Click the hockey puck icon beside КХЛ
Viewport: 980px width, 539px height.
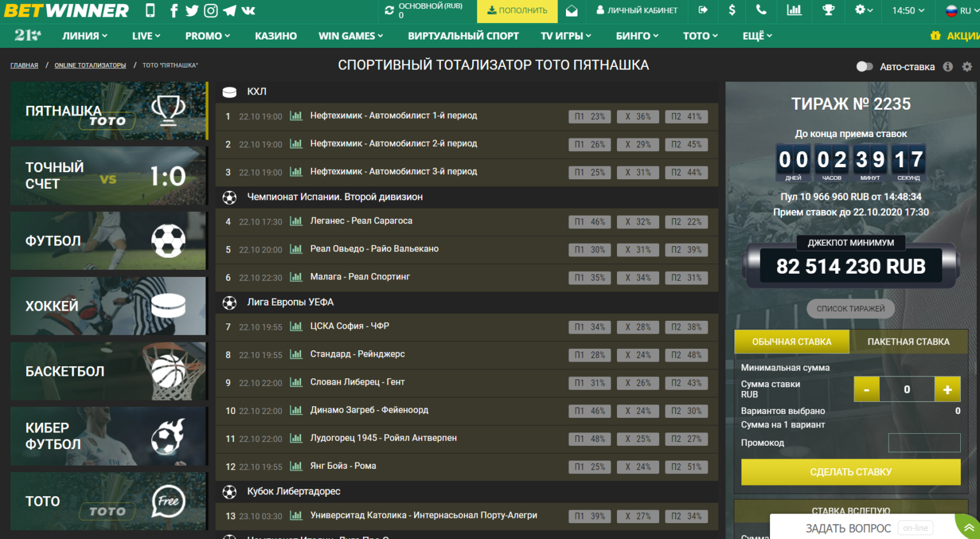click(x=230, y=92)
